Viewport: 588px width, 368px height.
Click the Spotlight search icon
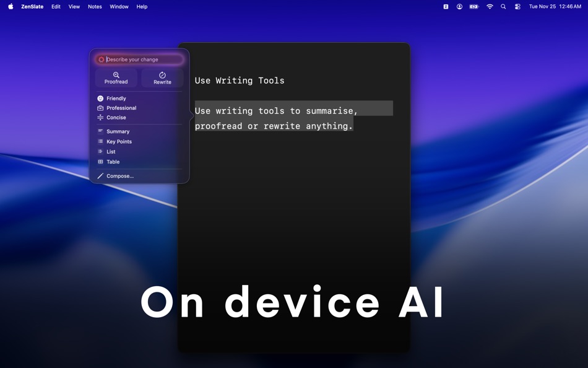(x=503, y=7)
